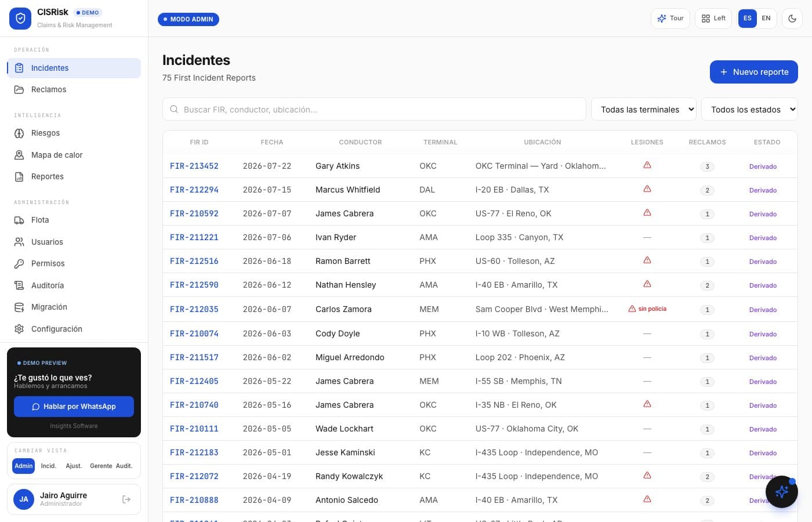Open the floating AI sparkle assistant button
The width and height of the screenshot is (812, 522).
[x=782, y=492]
